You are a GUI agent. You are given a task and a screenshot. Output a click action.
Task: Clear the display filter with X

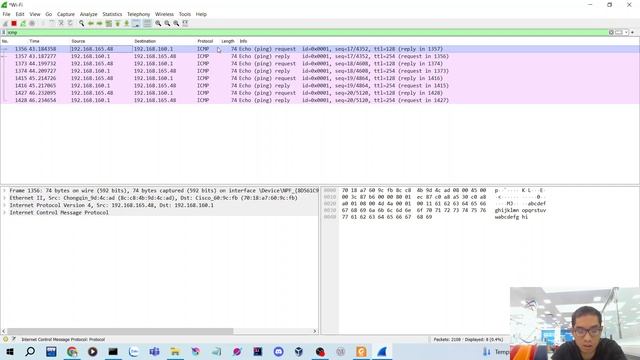tap(611, 32)
